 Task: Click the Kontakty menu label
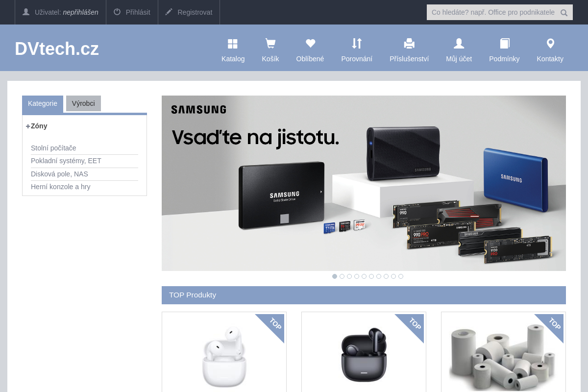point(550,59)
